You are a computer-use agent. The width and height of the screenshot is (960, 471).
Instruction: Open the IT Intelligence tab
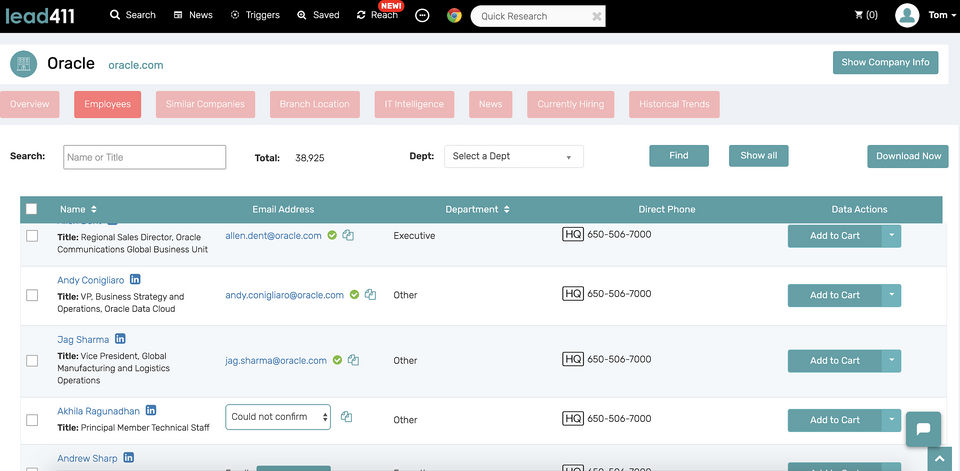click(x=414, y=104)
